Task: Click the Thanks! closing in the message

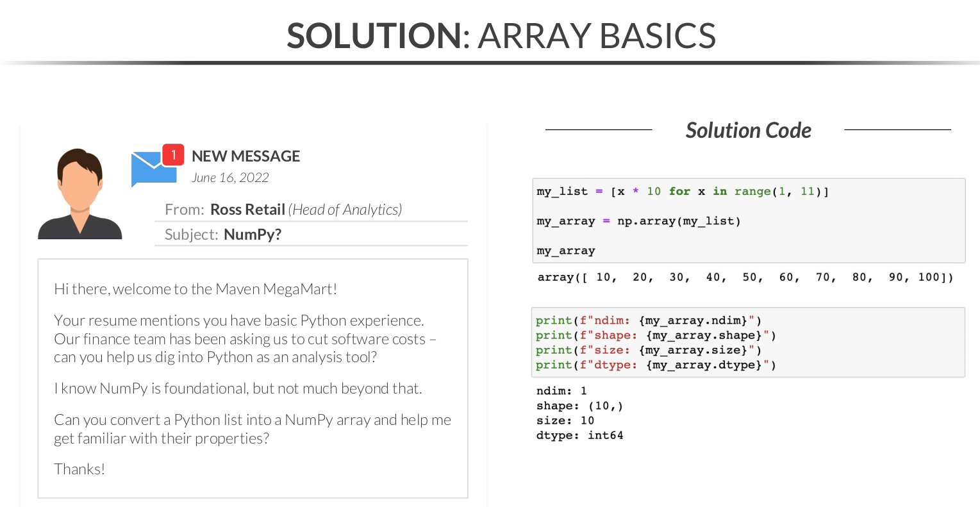Action: [x=79, y=469]
